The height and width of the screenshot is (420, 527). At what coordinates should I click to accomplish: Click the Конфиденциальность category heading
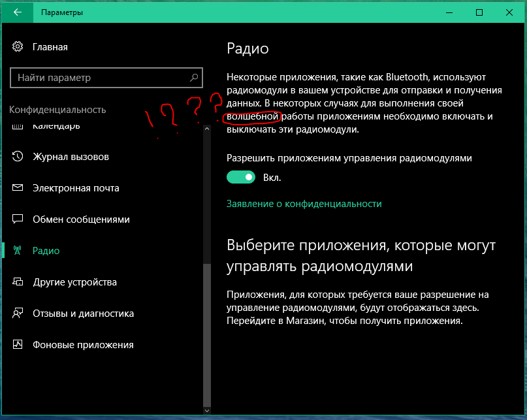coord(57,110)
